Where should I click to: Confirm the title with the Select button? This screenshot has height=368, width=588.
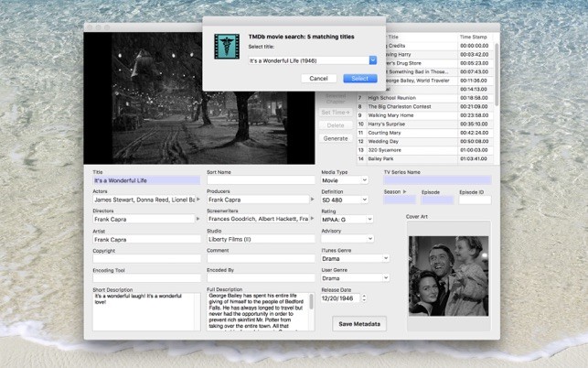click(359, 79)
